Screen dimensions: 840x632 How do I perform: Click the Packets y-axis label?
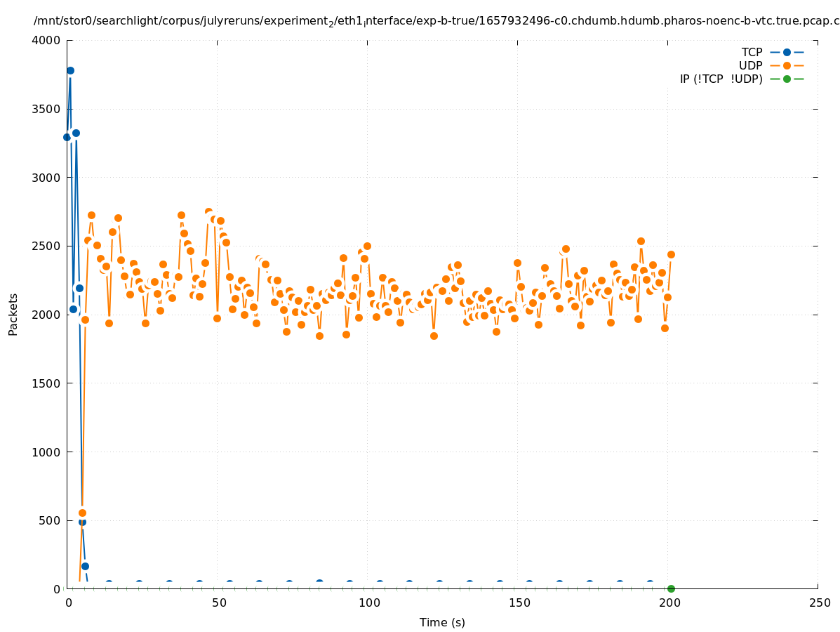pos(13,314)
